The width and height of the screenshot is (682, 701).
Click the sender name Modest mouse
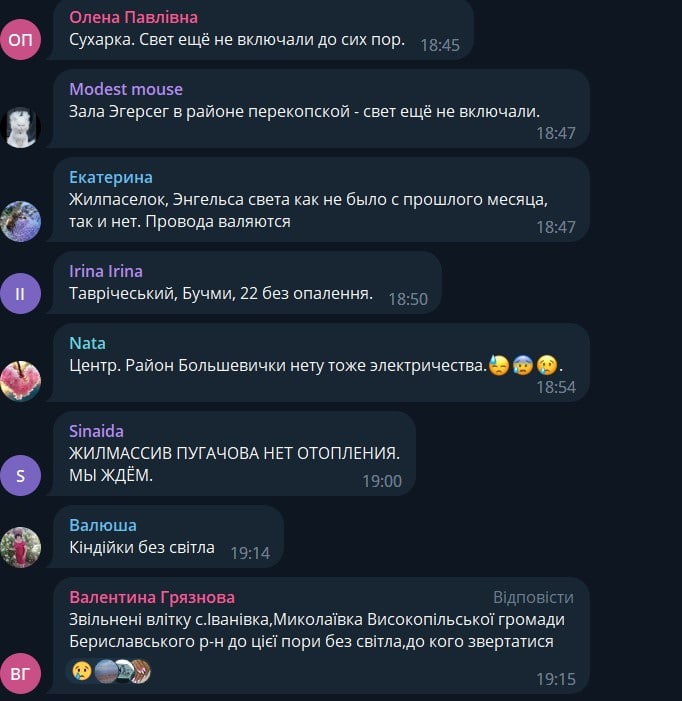point(126,89)
